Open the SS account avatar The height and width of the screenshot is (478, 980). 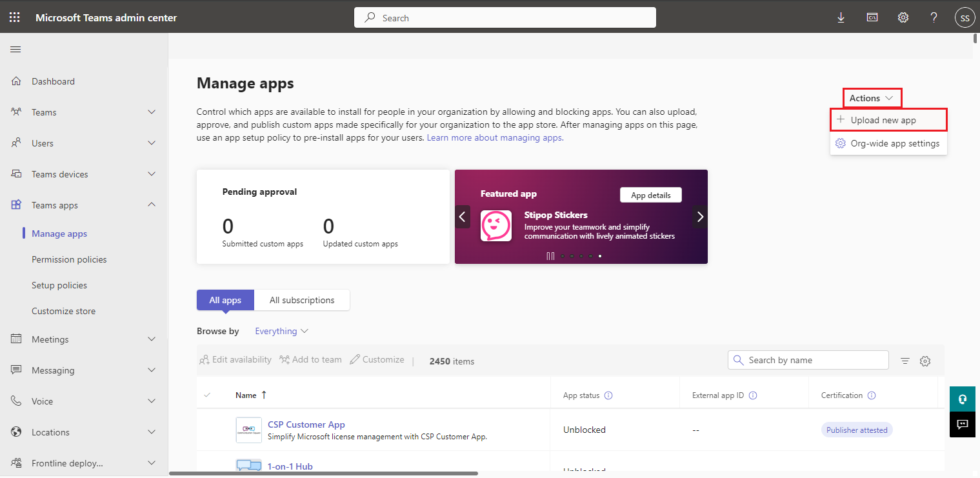tap(965, 18)
